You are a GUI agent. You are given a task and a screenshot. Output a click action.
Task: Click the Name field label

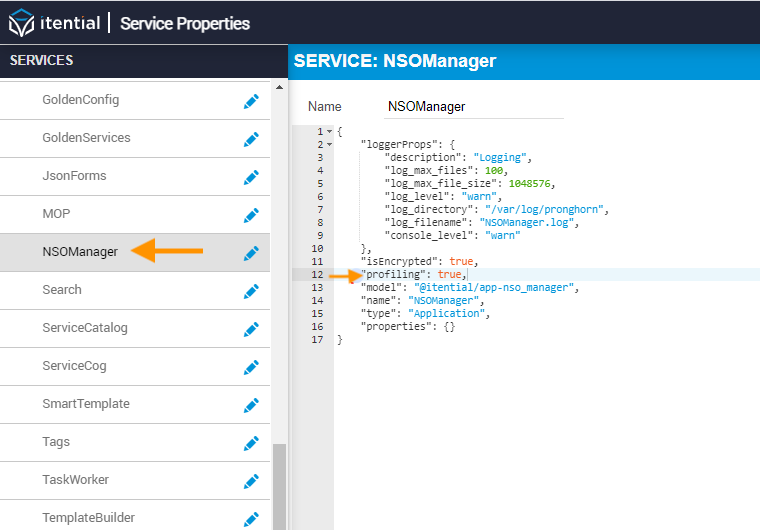tap(324, 107)
